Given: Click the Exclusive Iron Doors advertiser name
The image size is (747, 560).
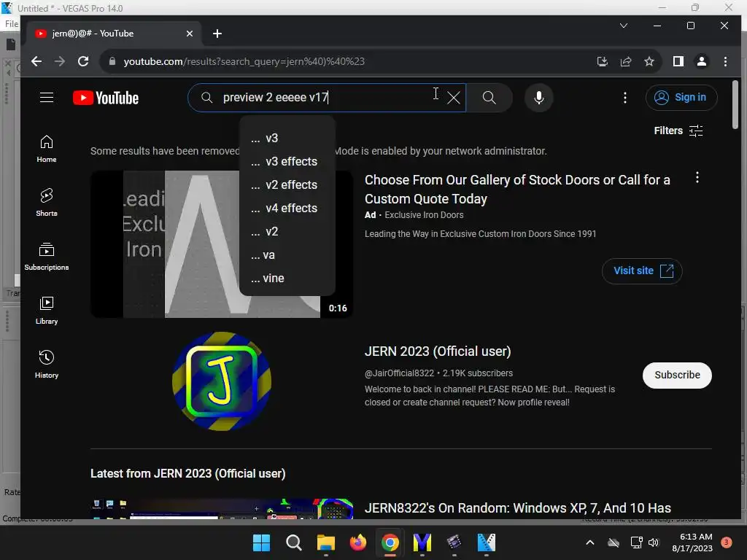Looking at the screenshot, I should [x=424, y=215].
